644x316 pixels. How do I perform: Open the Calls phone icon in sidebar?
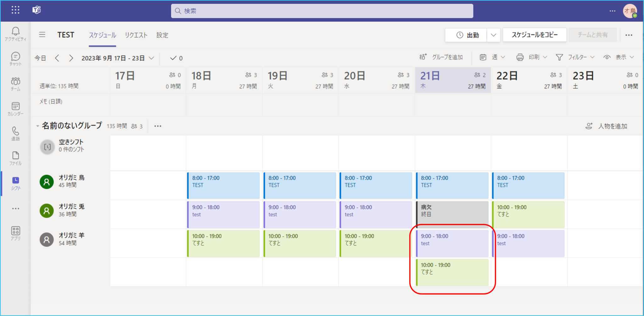coord(15,133)
